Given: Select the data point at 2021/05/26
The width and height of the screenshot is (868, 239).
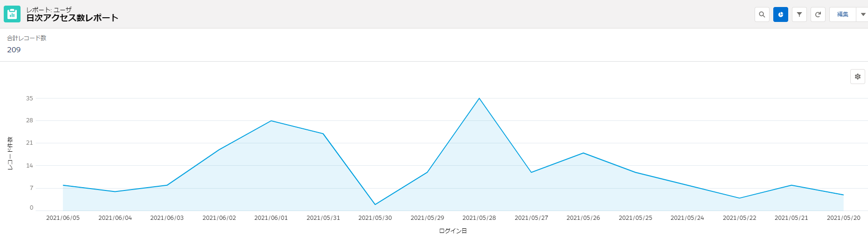Looking at the screenshot, I should click(x=583, y=153).
